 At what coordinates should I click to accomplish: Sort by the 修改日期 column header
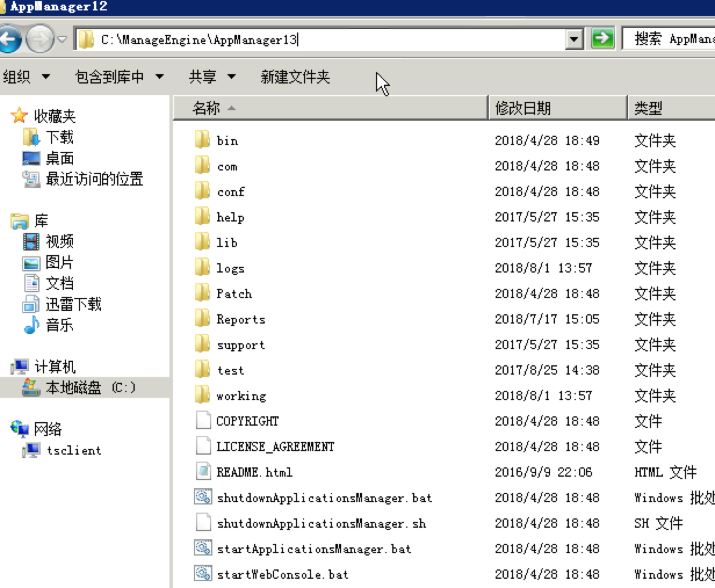[558, 108]
